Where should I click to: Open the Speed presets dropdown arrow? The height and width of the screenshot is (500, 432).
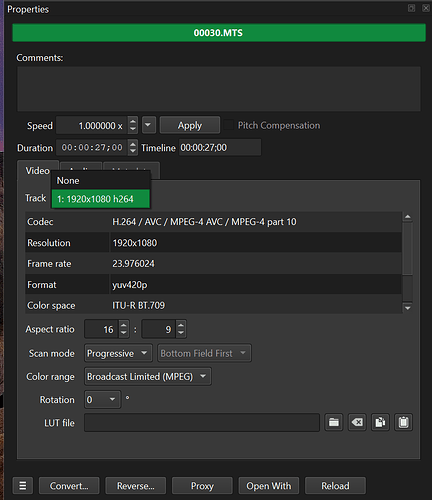[149, 125]
